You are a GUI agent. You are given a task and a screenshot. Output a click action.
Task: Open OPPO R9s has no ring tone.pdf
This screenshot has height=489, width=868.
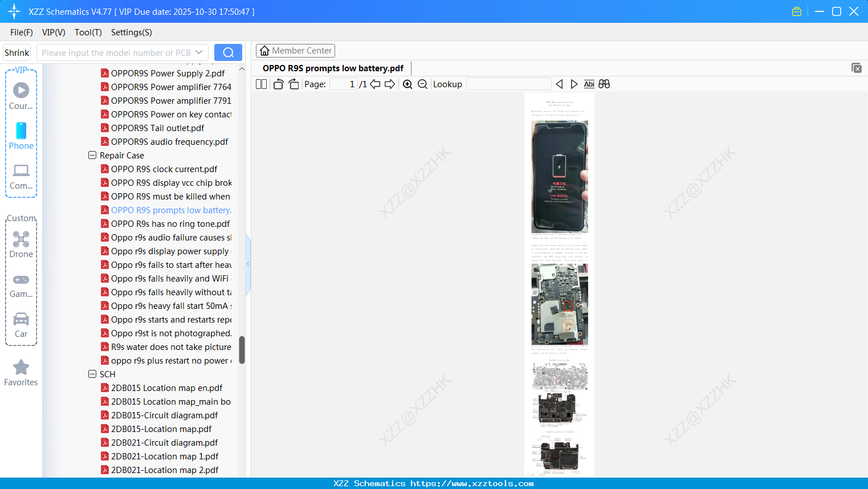pyautogui.click(x=165, y=223)
